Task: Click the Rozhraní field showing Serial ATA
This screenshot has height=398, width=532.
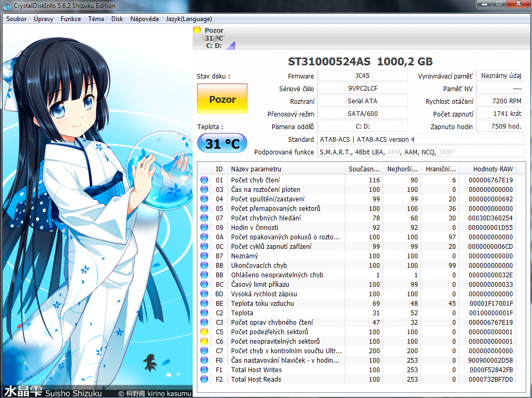Action: 363,101
